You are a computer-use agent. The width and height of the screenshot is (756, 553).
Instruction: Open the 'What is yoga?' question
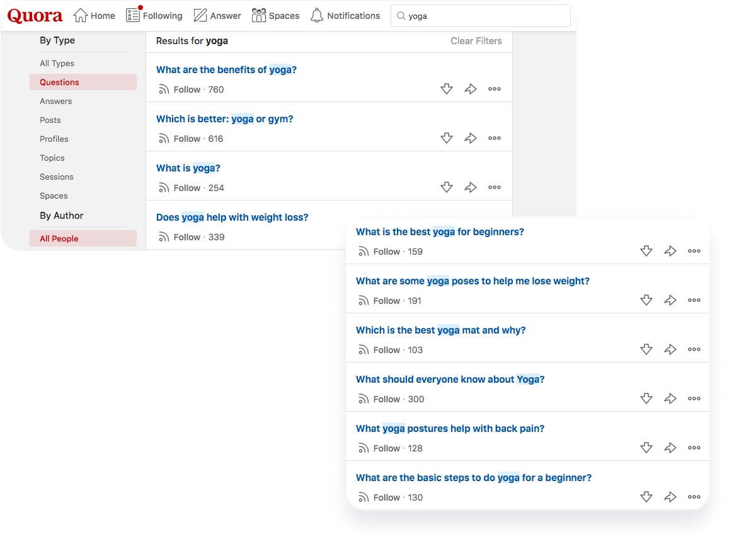click(188, 168)
